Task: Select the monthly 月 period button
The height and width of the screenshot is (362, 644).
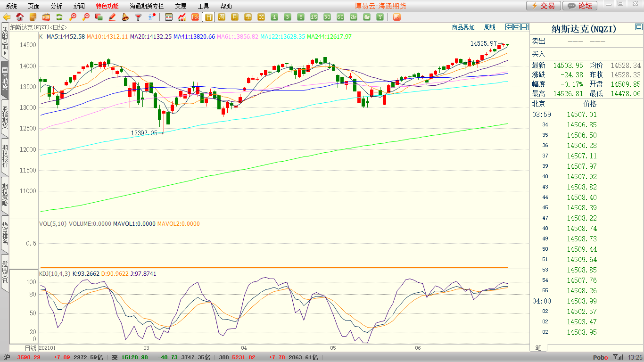Action: click(x=235, y=17)
